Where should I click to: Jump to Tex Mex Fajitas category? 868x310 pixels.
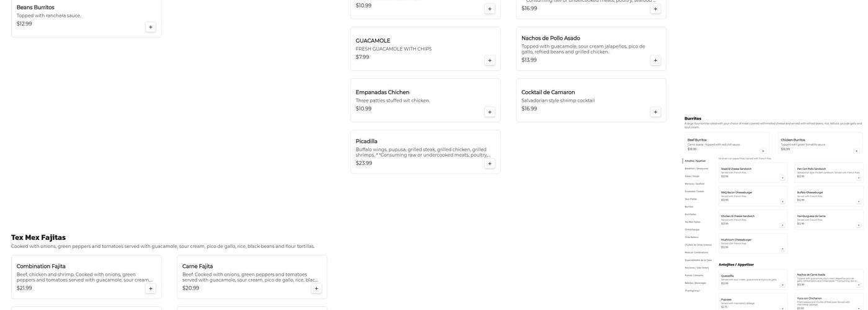click(693, 222)
